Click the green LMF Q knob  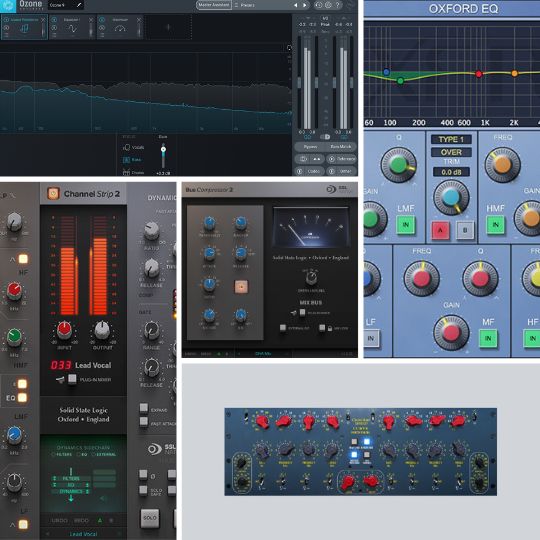coord(398,165)
